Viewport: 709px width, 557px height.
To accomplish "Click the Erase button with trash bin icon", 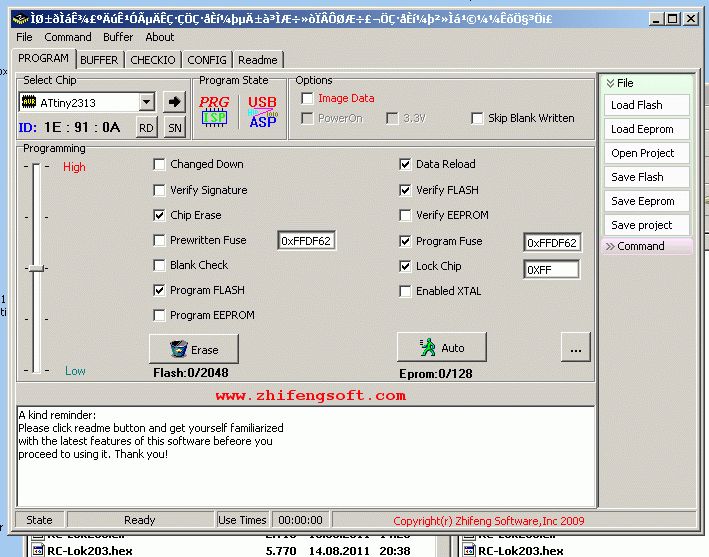I will [x=194, y=349].
